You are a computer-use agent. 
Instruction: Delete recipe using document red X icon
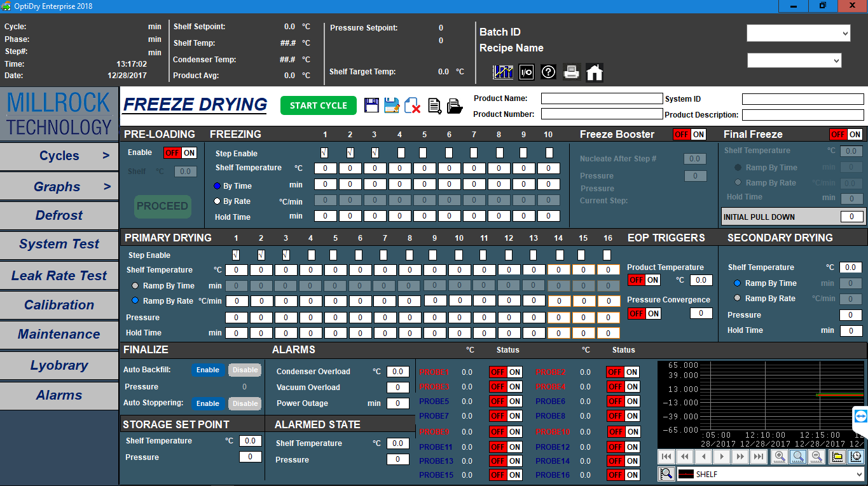pos(413,105)
